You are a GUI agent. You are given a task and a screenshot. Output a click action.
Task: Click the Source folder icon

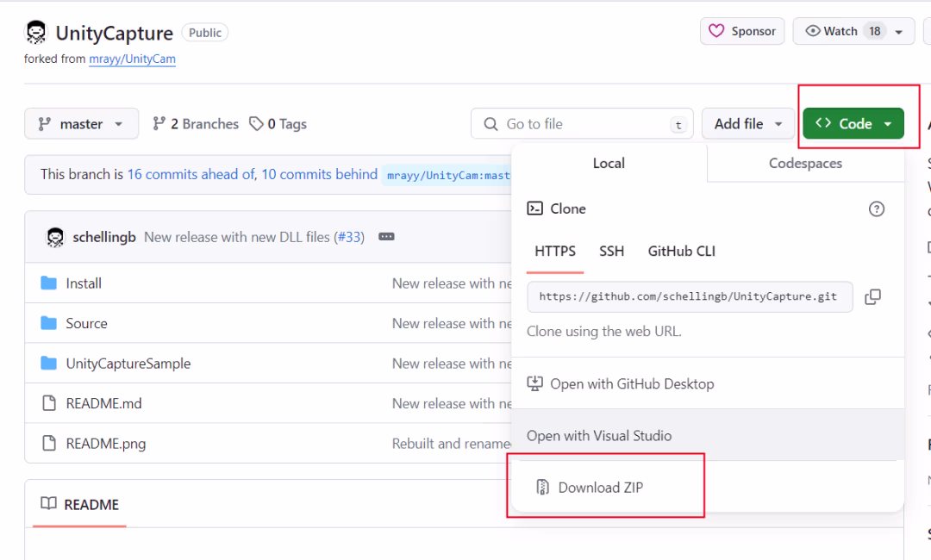(48, 323)
